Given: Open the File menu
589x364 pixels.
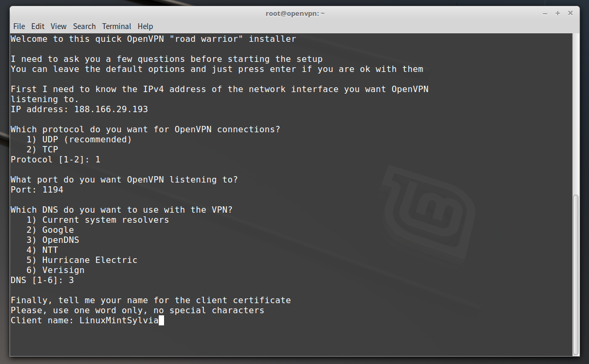Looking at the screenshot, I should click(19, 26).
